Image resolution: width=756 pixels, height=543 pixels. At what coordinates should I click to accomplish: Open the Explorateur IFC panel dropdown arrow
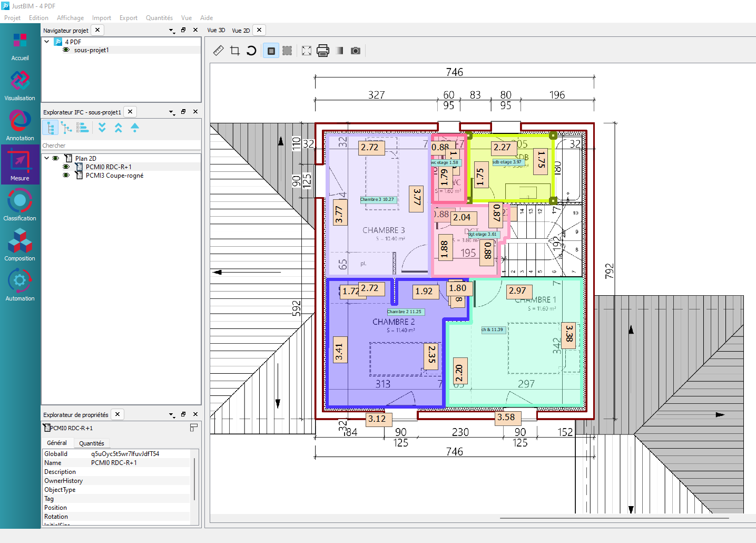point(172,112)
